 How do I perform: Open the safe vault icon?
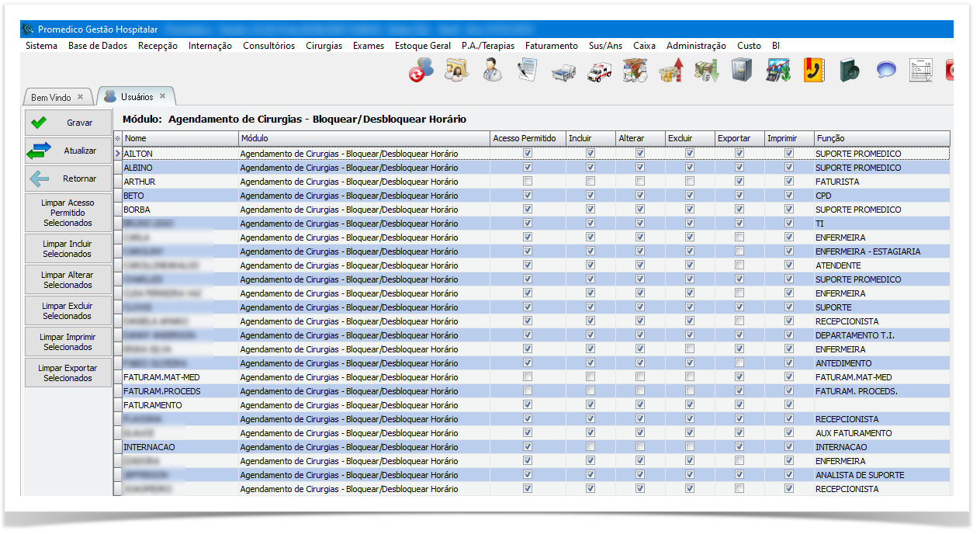(742, 71)
